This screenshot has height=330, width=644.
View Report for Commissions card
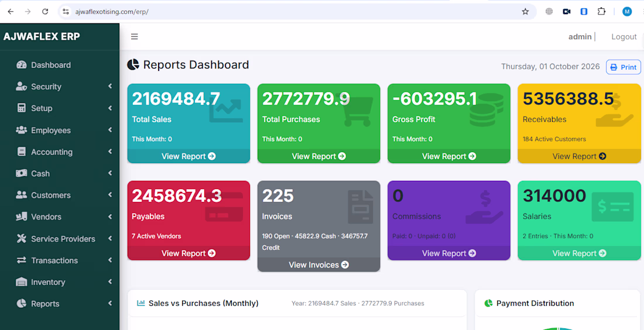[x=449, y=253]
